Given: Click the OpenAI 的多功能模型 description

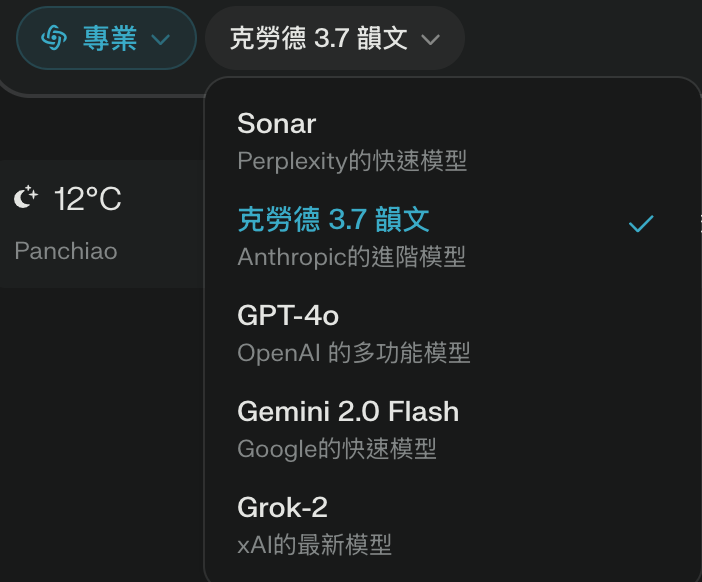Looking at the screenshot, I should click(x=353, y=353).
